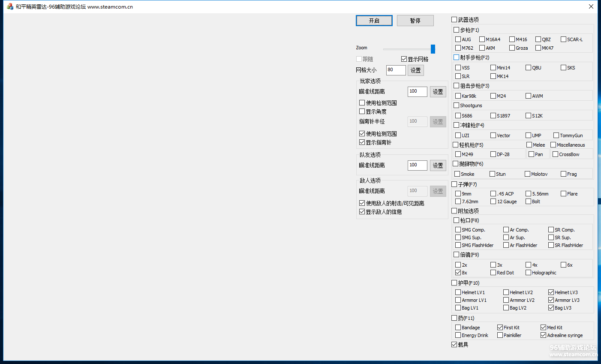Screen dimensions: 601x364
Task: Close the radar window
Action: pyautogui.click(x=591, y=6)
